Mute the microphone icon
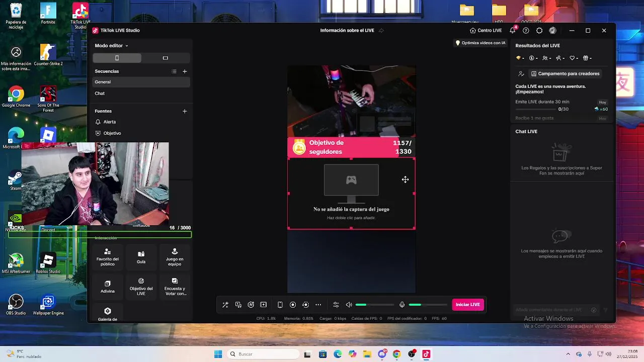Screen dimensions: 644x362 coord(402,305)
